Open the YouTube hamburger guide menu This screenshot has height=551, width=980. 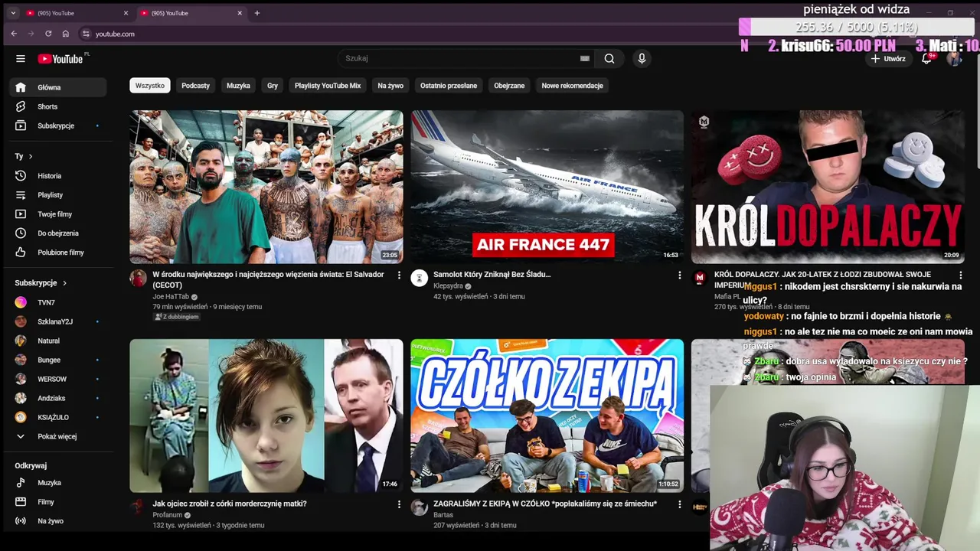point(21,59)
